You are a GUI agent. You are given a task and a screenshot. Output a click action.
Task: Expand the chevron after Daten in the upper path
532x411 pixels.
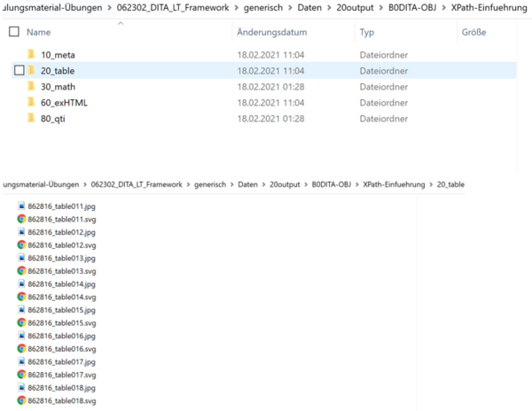(x=329, y=7)
